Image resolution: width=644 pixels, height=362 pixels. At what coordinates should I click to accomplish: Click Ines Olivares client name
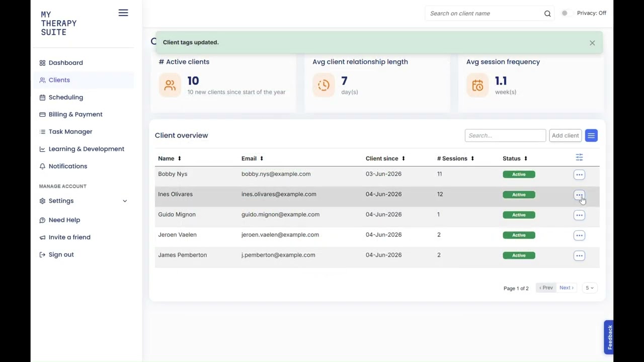point(175,194)
